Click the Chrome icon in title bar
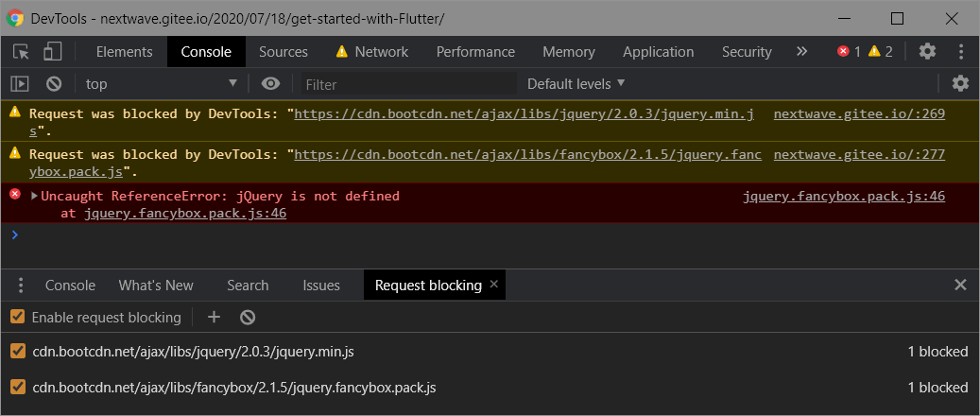 pos(15,18)
